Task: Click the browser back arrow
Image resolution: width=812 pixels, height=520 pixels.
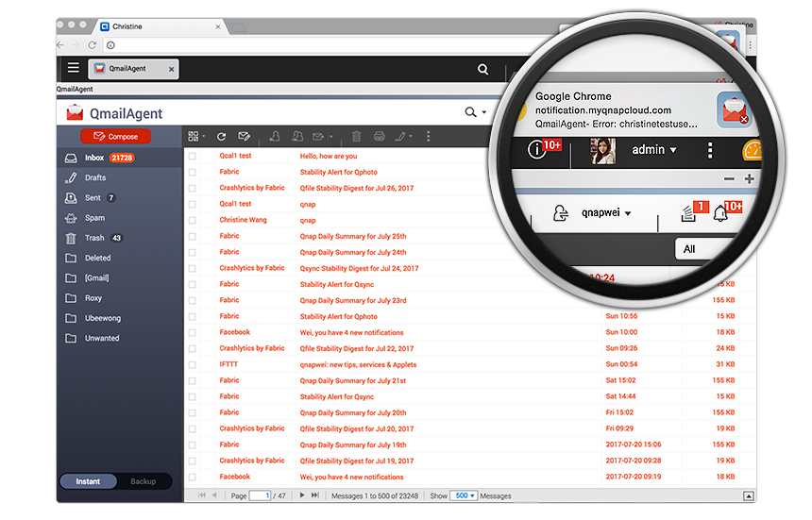Action: [61, 45]
